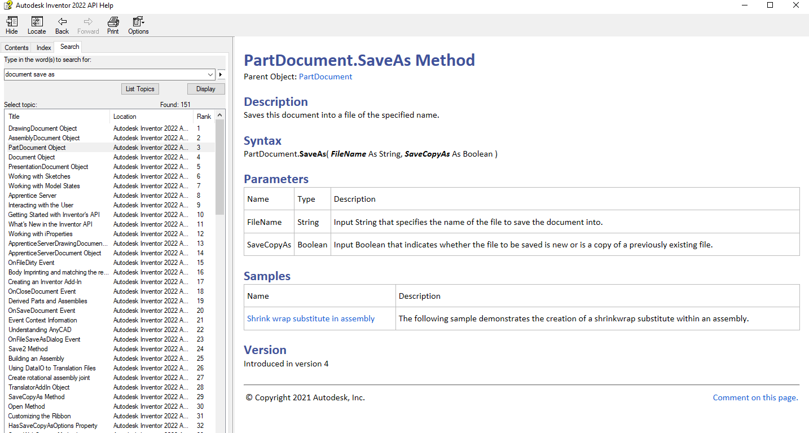This screenshot has height=444, width=809.
Task: Click the search operators arrow button
Action: point(221,74)
